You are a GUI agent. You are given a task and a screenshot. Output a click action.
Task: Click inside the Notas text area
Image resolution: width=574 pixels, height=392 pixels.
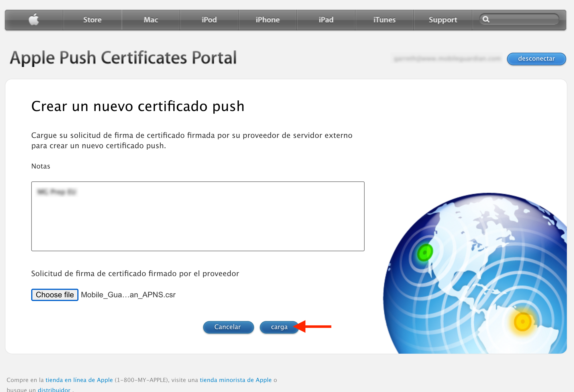pyautogui.click(x=198, y=216)
